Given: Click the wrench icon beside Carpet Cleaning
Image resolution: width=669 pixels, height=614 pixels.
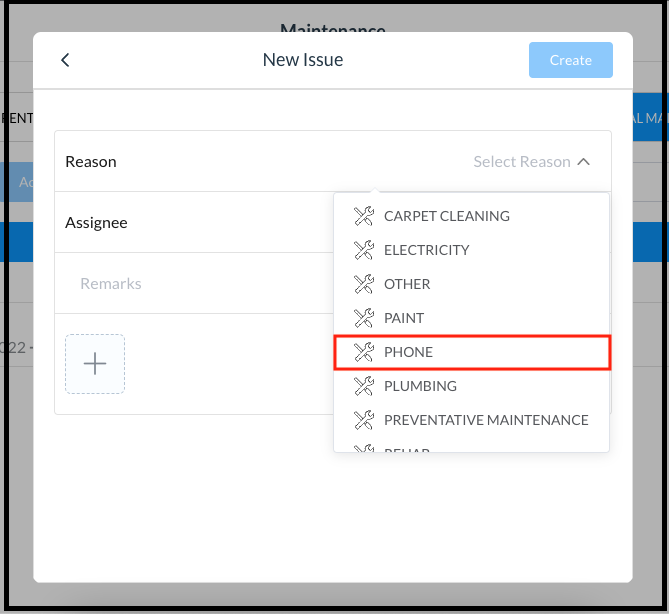Looking at the screenshot, I should (364, 216).
